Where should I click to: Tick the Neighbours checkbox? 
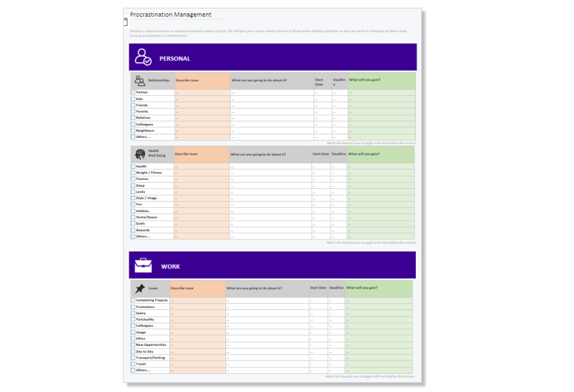pos(133,131)
